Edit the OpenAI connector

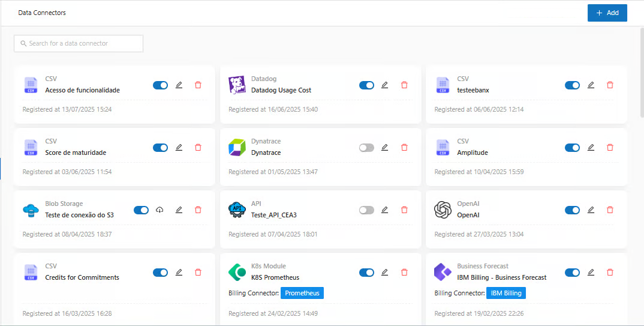(591, 210)
